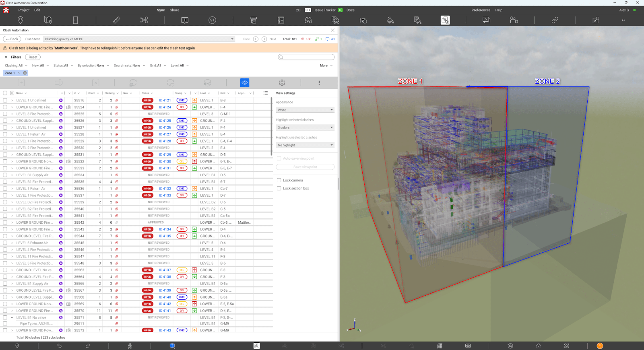Check the row for clash 35516
The image size is (644, 350).
[5, 101]
